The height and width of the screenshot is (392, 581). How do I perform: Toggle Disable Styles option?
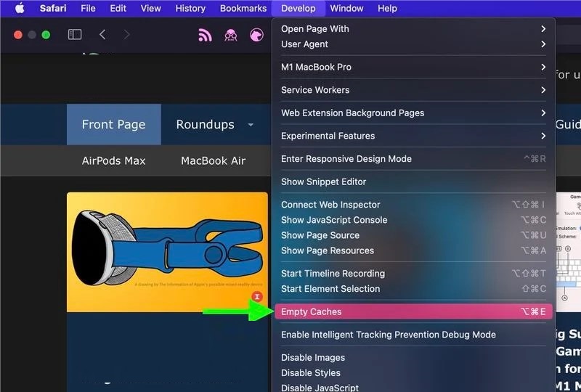tap(413, 373)
